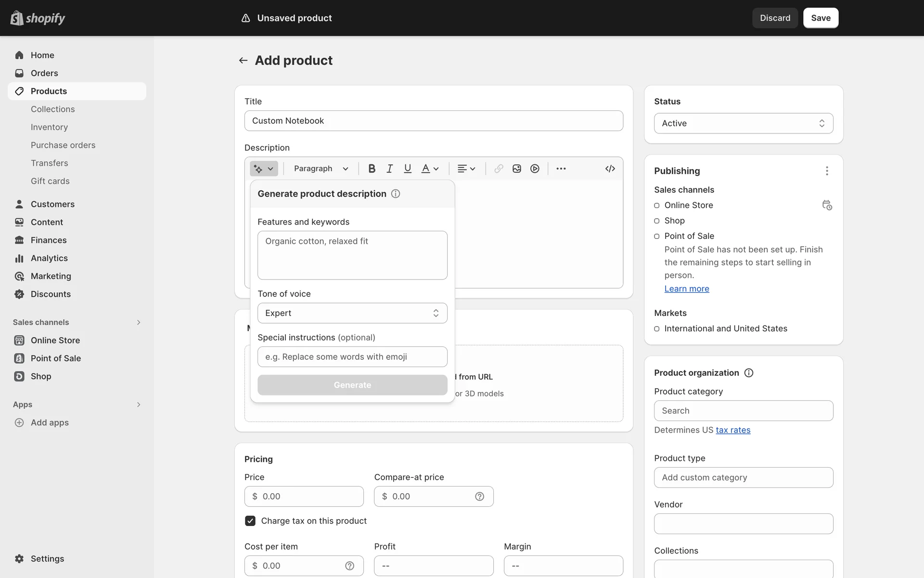Apply underline from the editor toolbar
Screen dimensions: 924x578
pos(408,169)
